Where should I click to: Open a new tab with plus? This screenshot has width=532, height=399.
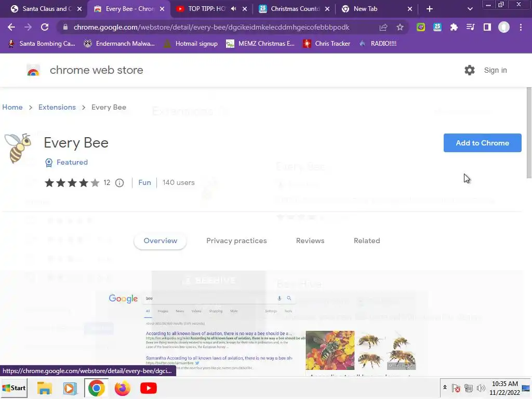(430, 9)
